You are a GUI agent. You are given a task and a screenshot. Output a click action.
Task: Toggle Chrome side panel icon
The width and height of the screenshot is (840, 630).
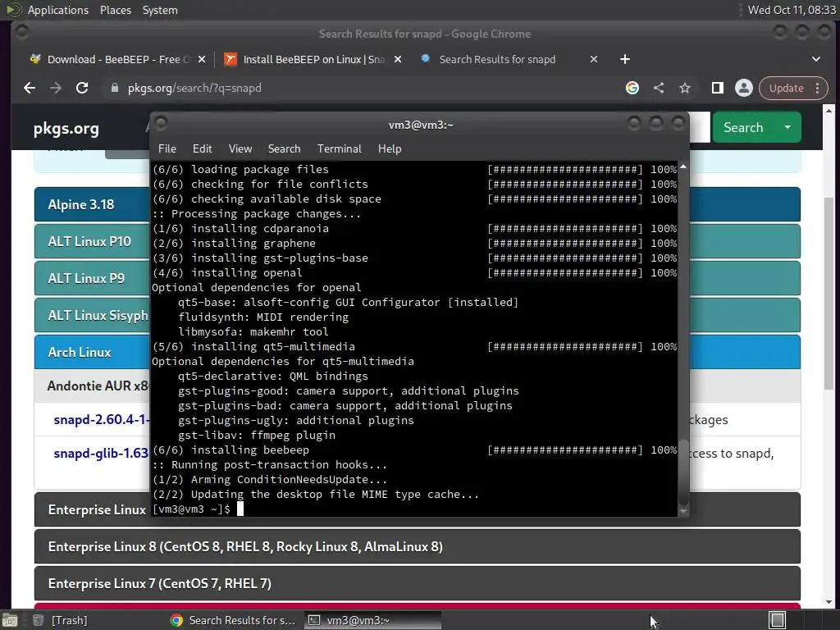pyautogui.click(x=717, y=88)
